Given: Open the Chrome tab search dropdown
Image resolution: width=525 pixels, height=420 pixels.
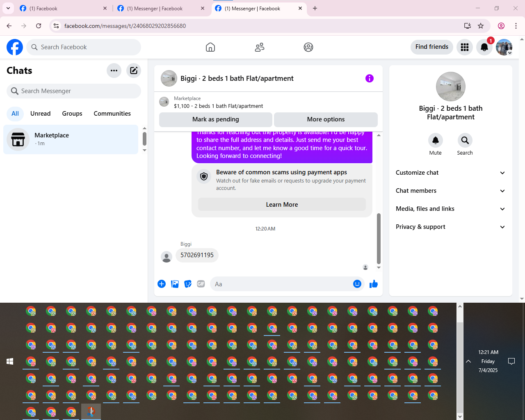Looking at the screenshot, I should click(8, 8).
